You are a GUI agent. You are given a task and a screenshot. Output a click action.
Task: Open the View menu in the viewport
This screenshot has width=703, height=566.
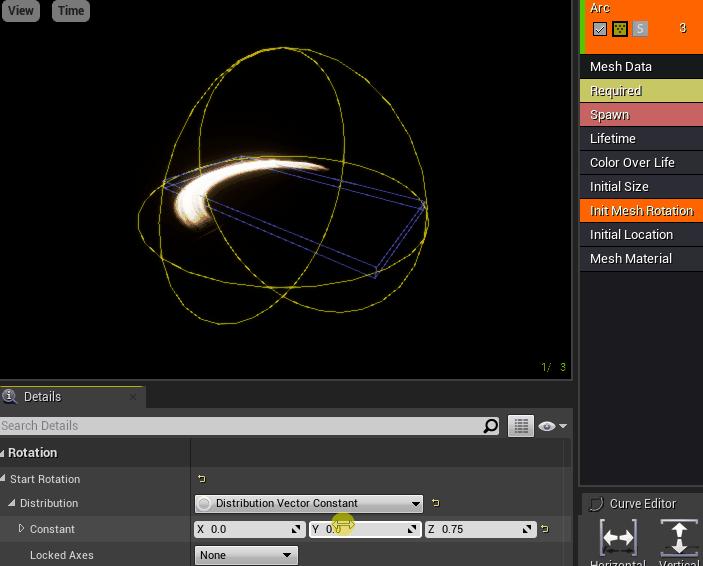click(21, 11)
